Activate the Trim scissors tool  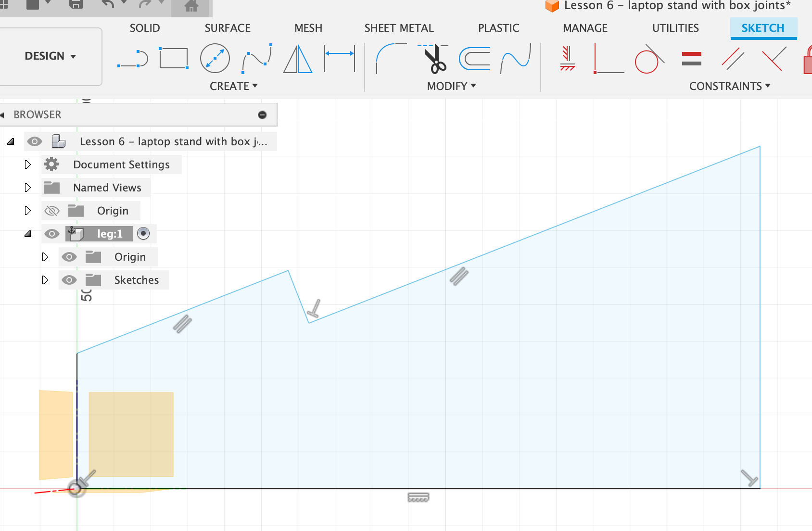434,59
